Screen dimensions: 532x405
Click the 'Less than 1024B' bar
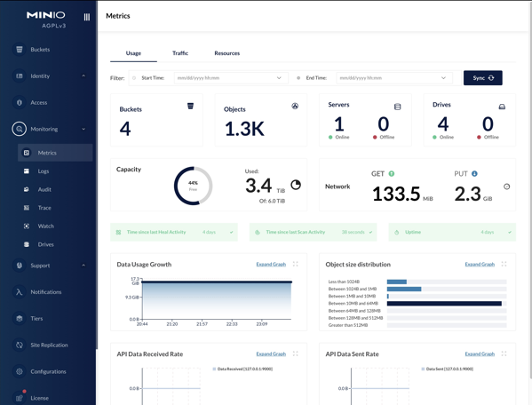(397, 282)
